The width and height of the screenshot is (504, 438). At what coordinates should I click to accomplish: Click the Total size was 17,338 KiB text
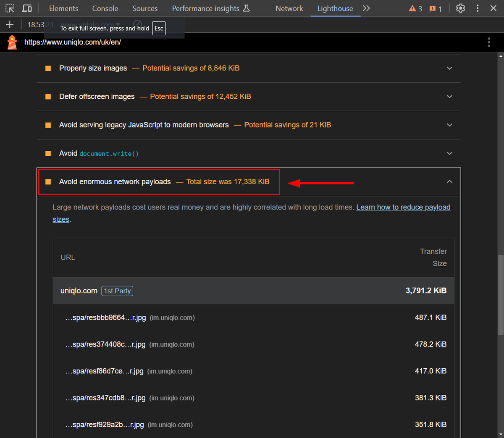point(228,181)
